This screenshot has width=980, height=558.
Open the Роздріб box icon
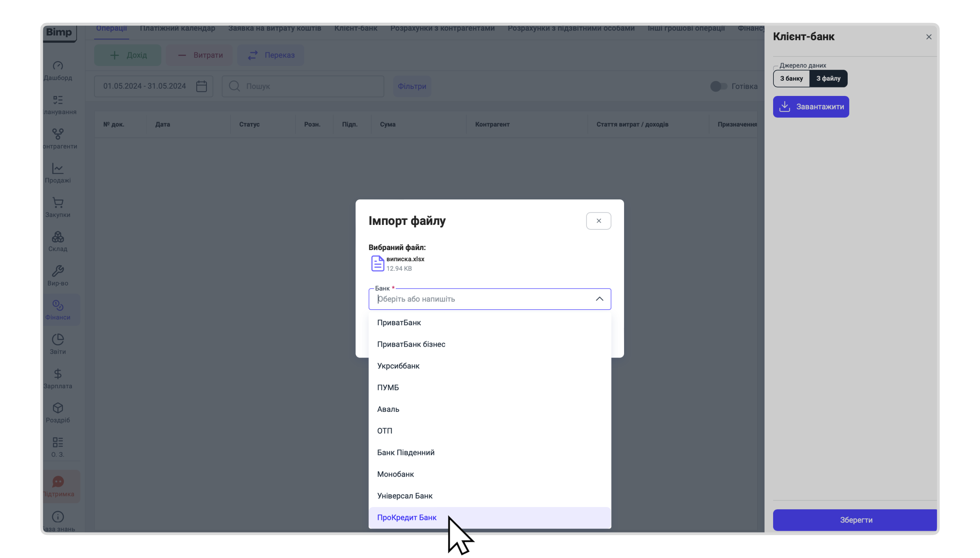pos(58,408)
